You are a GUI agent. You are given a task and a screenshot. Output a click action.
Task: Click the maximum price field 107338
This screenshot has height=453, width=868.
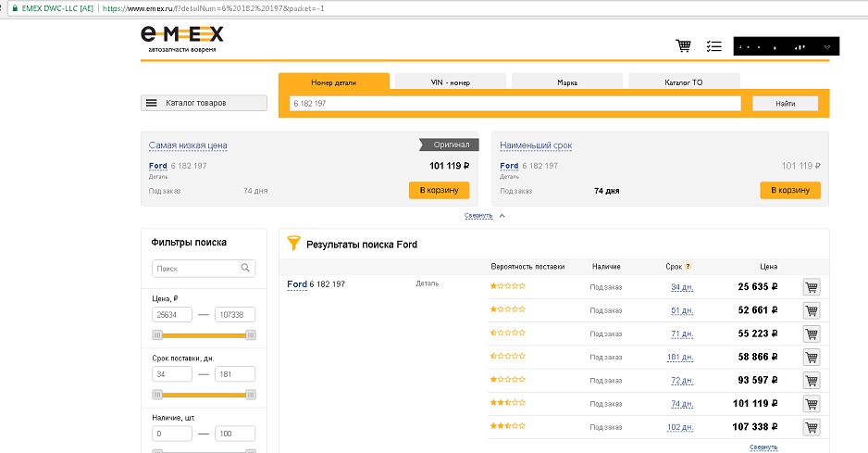pyautogui.click(x=235, y=314)
